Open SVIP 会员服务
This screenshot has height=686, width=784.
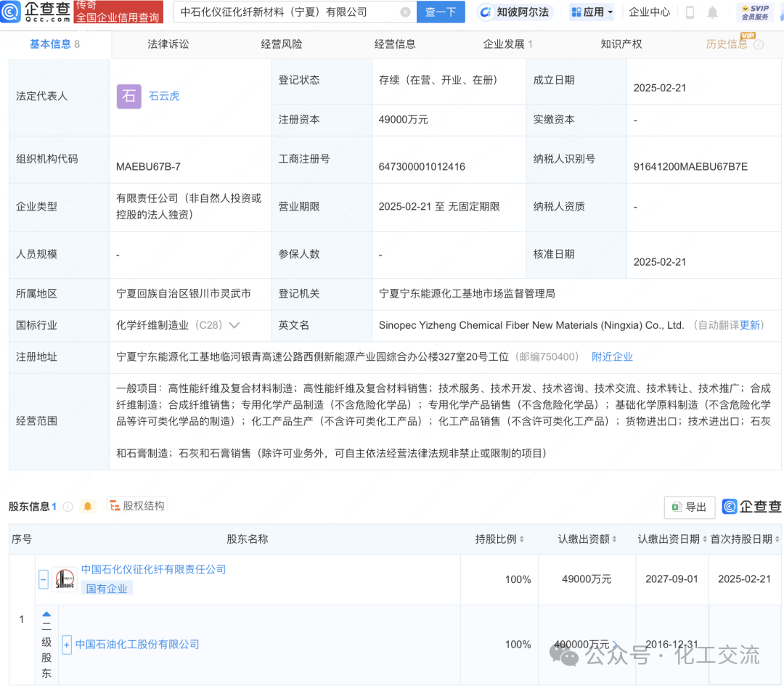pos(754,12)
